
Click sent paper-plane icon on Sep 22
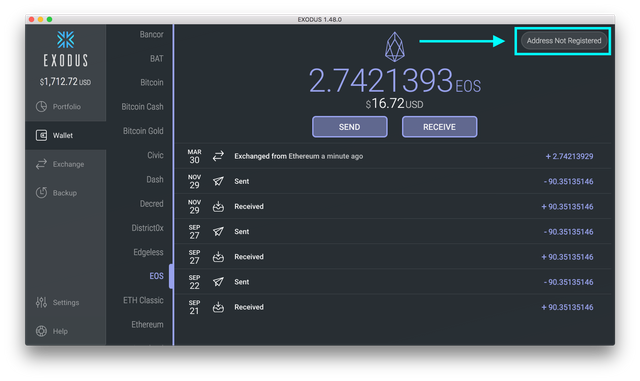point(218,282)
